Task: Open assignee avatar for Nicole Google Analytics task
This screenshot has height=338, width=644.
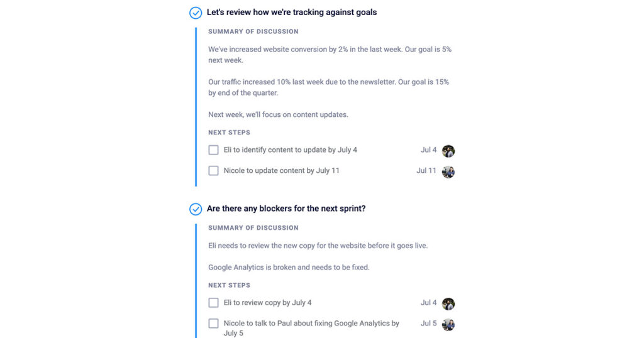Action: [x=448, y=324]
